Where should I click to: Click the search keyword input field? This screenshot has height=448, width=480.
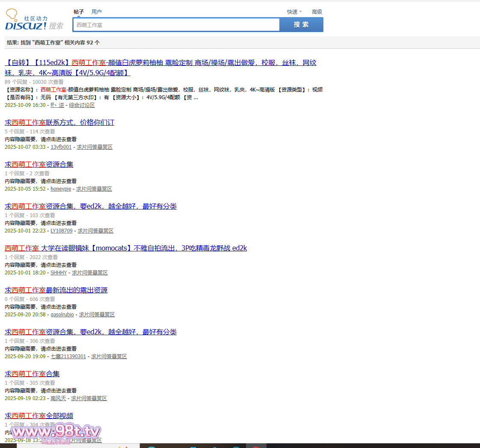pyautogui.click(x=176, y=25)
